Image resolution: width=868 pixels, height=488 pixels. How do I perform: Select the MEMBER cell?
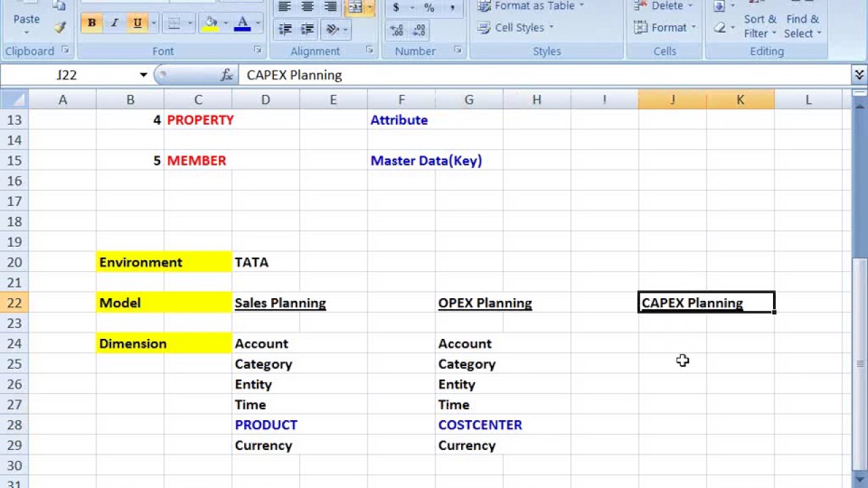tap(198, 161)
